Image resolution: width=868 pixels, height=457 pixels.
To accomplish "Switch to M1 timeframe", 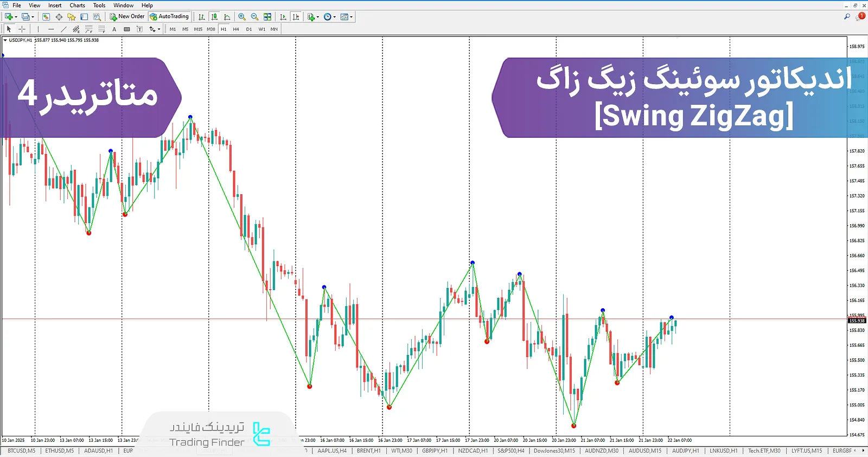I will tap(173, 29).
